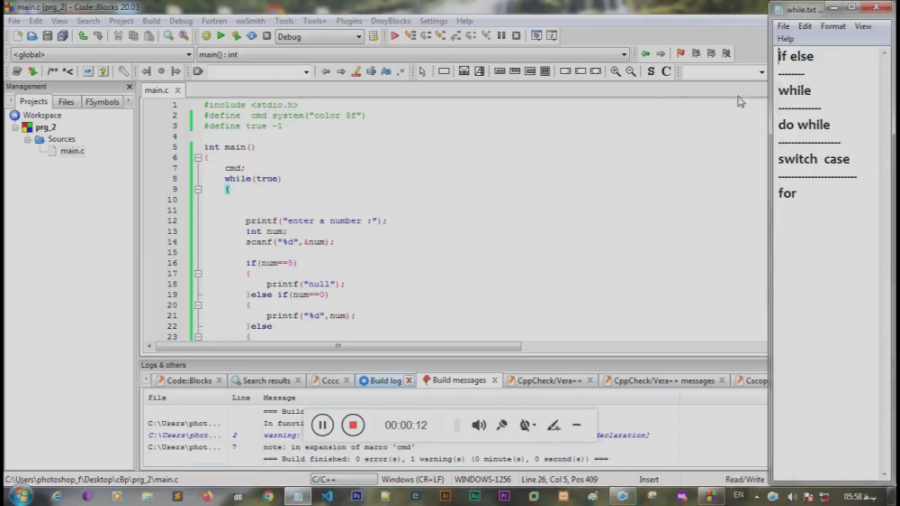The image size is (900, 506).
Task: Open the Format menu in Notepad
Action: click(833, 26)
